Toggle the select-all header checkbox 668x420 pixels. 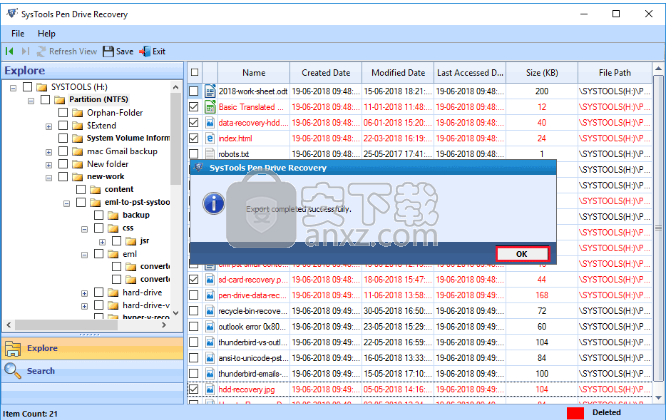(195, 72)
